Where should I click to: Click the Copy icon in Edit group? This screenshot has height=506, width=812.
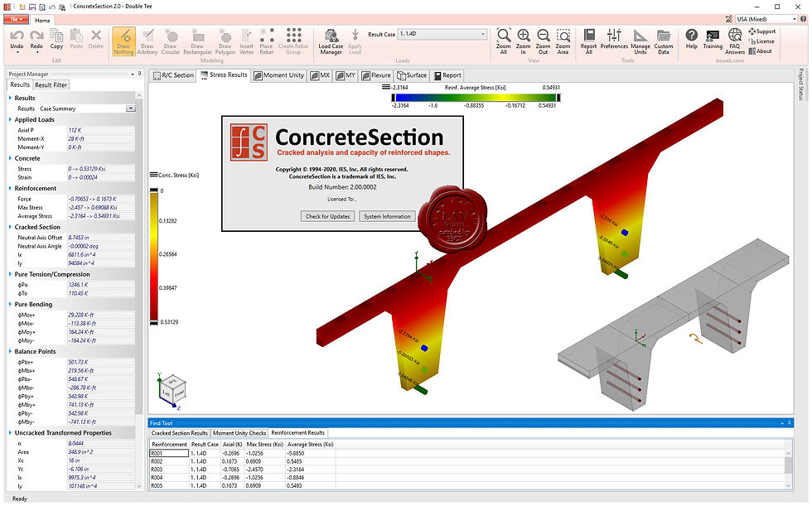click(56, 40)
